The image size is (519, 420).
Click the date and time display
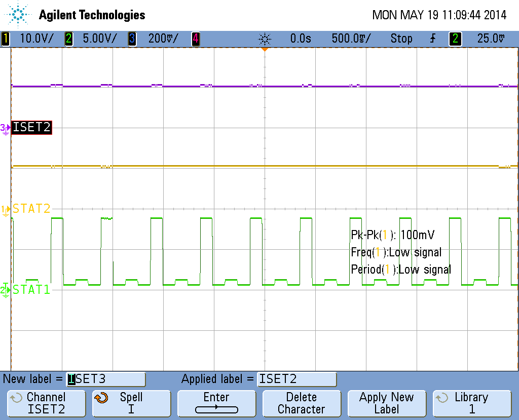click(x=439, y=15)
